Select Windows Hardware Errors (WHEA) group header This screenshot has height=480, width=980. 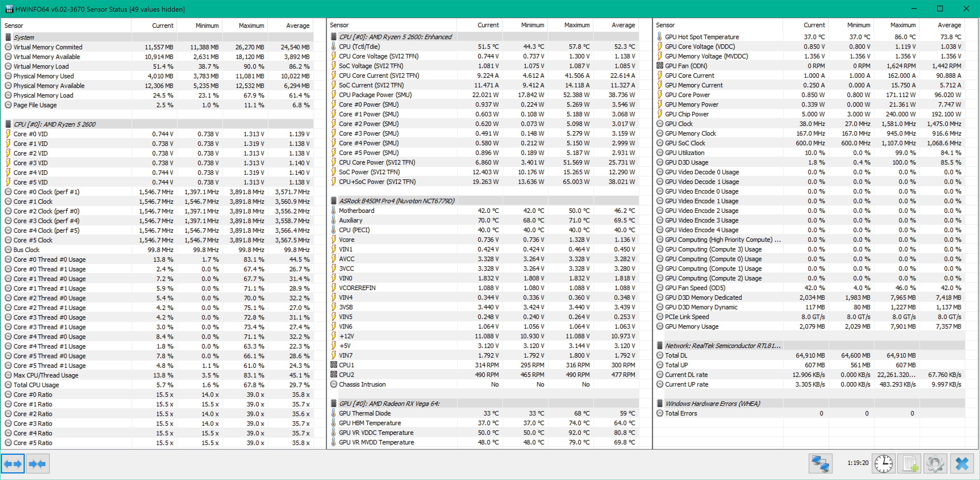click(x=712, y=404)
